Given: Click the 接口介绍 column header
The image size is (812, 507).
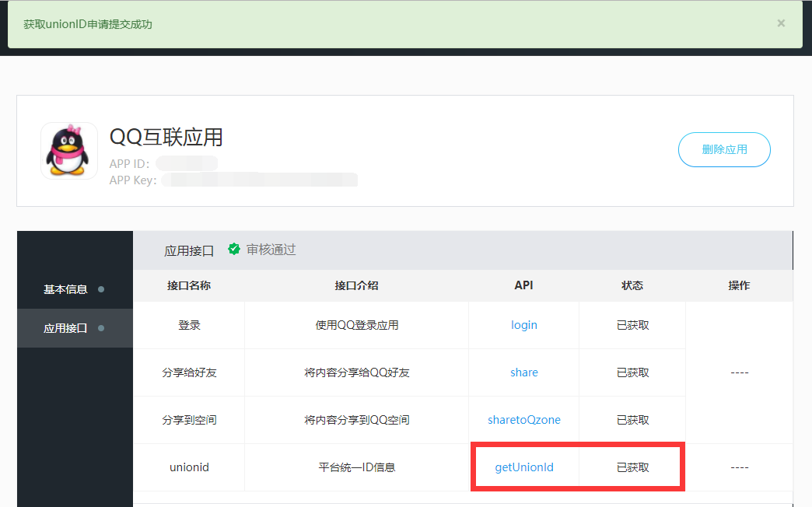Looking at the screenshot, I should pos(356,286).
